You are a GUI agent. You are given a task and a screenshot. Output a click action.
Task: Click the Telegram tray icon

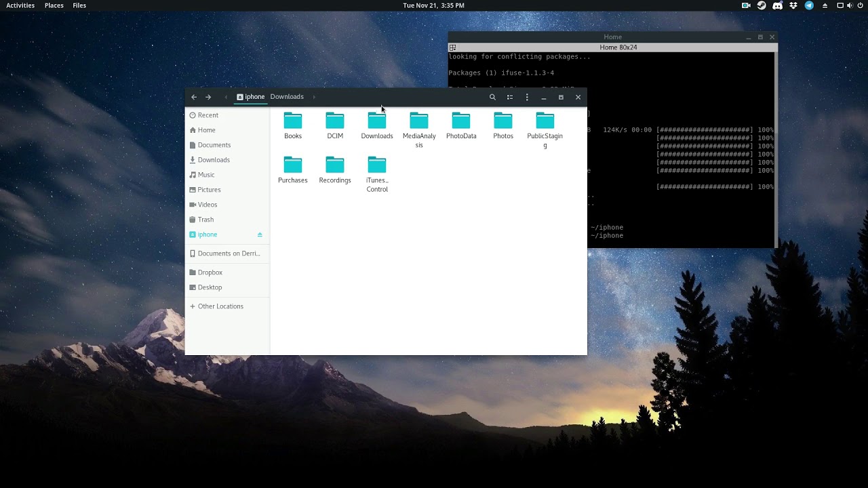pos(809,5)
